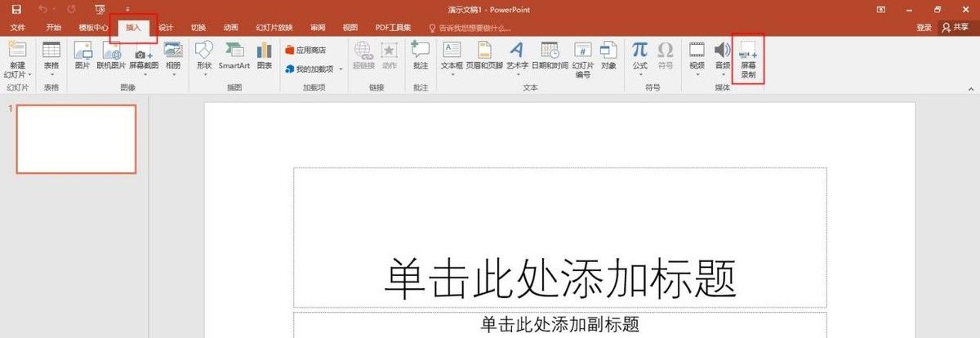Click the 共享 Share button

click(955, 28)
